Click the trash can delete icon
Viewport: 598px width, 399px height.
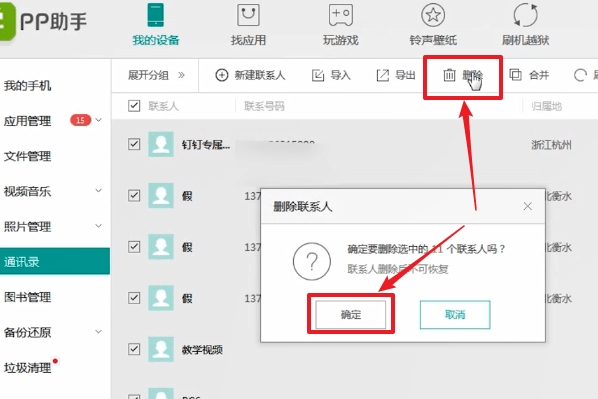pyautogui.click(x=449, y=75)
